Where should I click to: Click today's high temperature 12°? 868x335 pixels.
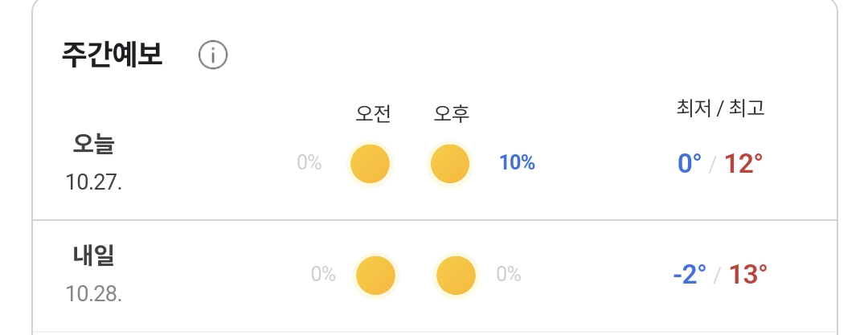[743, 164]
